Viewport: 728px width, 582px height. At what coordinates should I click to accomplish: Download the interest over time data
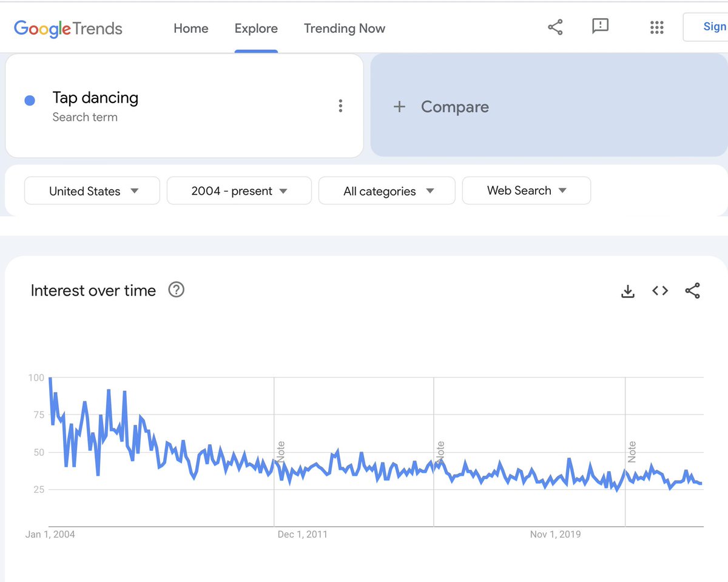(628, 291)
